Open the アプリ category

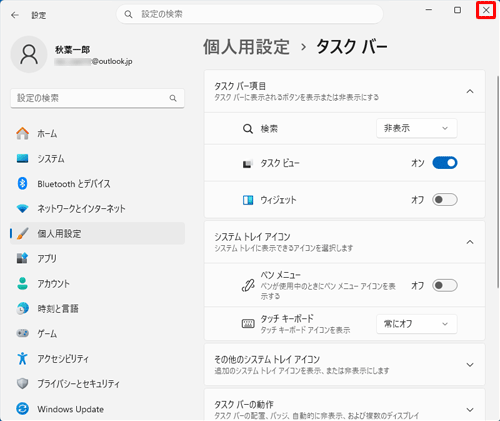click(x=97, y=259)
